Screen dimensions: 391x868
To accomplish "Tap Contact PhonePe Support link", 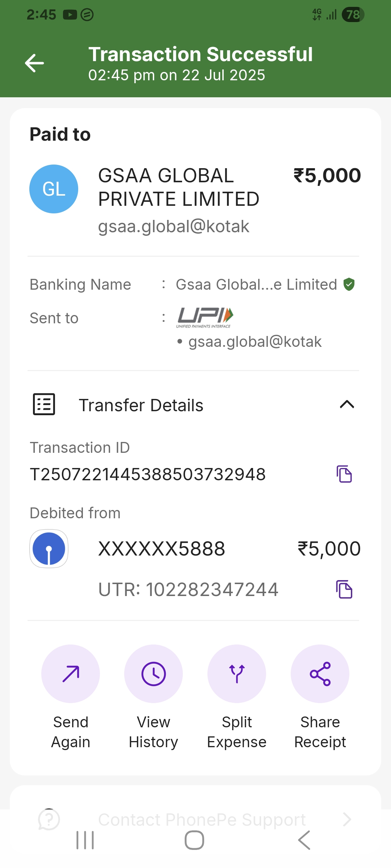I will 202,820.
